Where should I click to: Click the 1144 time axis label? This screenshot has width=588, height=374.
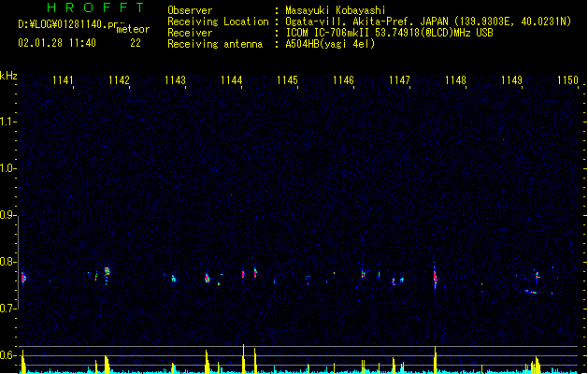(x=232, y=80)
